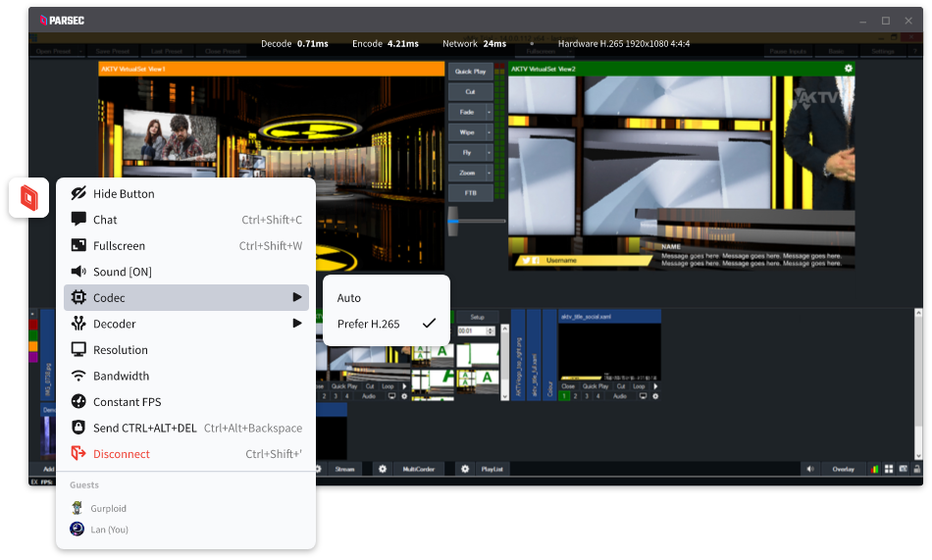Open the dropdown arrow beside Fade

tap(490, 112)
